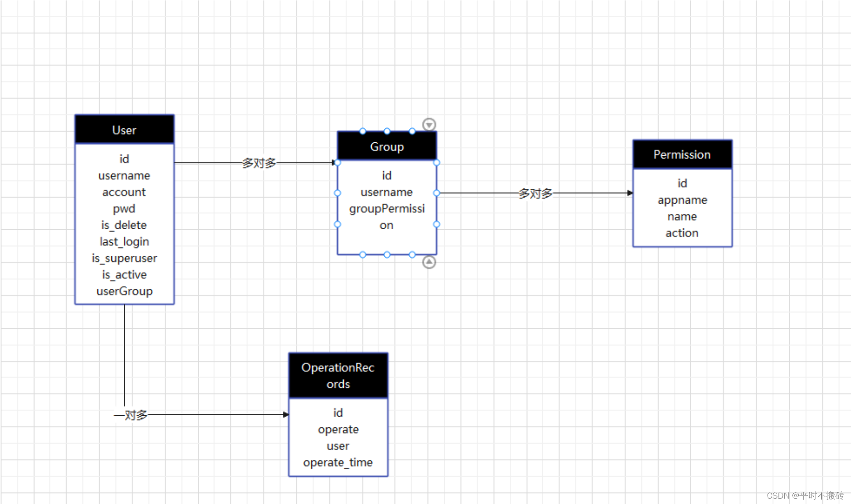Click the bottom-right connection handle of Group
Image resolution: width=851 pixels, height=504 pixels.
(x=412, y=254)
